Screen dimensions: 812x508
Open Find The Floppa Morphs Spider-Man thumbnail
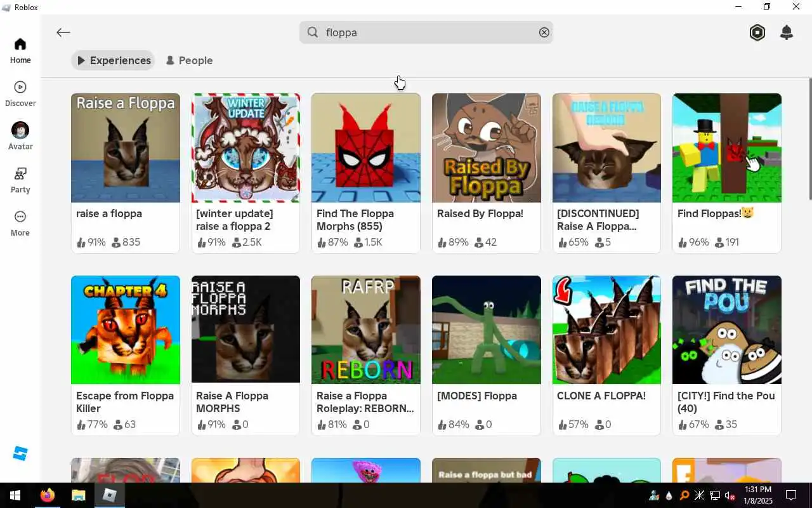point(366,148)
